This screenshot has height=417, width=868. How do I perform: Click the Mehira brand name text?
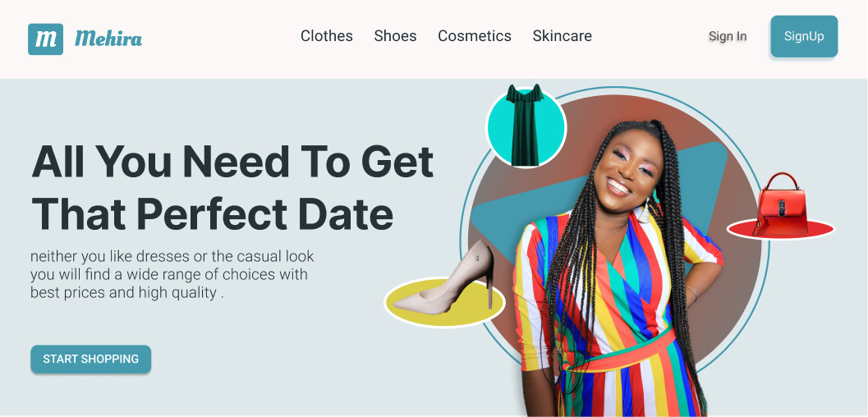pyautogui.click(x=108, y=38)
